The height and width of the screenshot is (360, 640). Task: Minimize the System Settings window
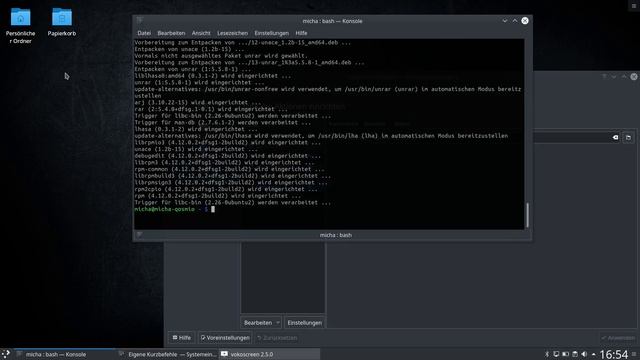(614, 77)
